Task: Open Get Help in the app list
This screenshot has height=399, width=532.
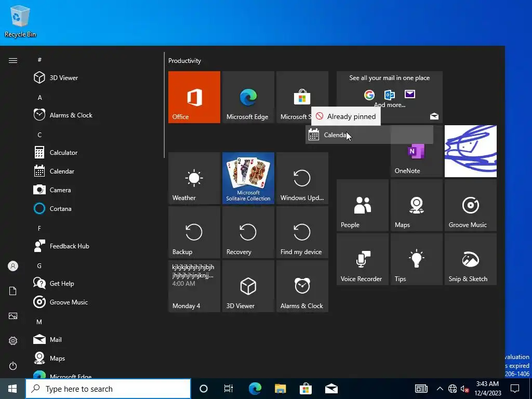Action: [95, 283]
